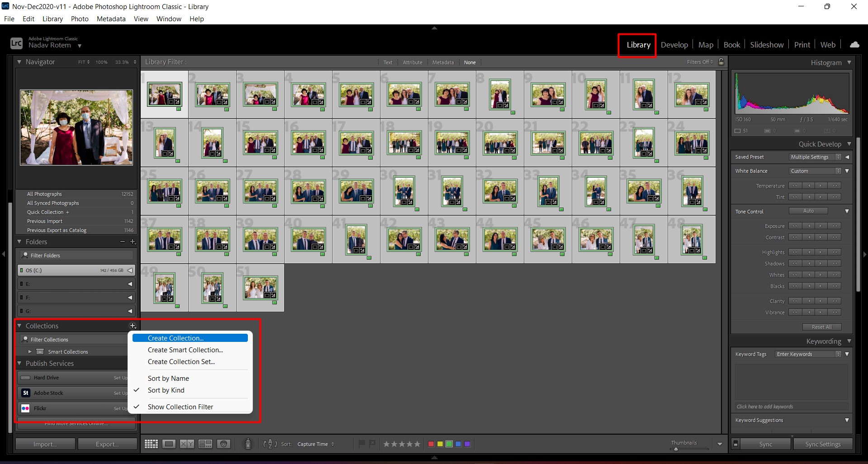Click the Reset All button
868x464 pixels.
click(x=821, y=327)
